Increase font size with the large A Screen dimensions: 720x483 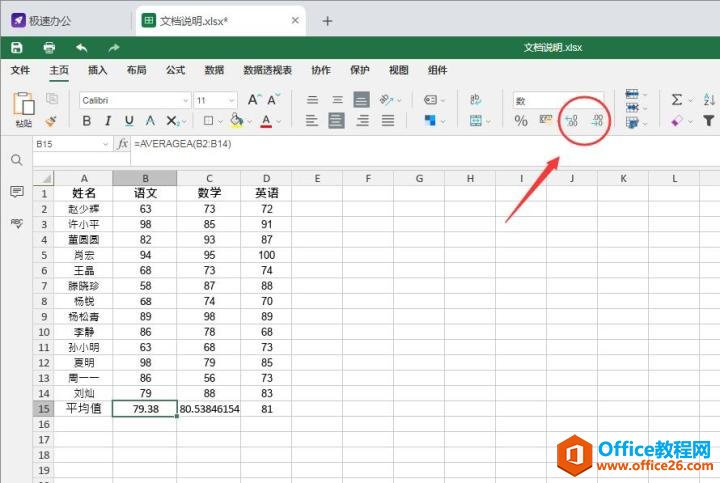tap(254, 100)
